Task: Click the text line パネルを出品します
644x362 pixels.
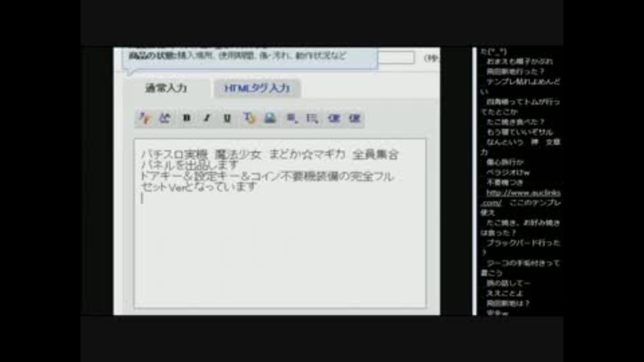Action: (x=190, y=165)
